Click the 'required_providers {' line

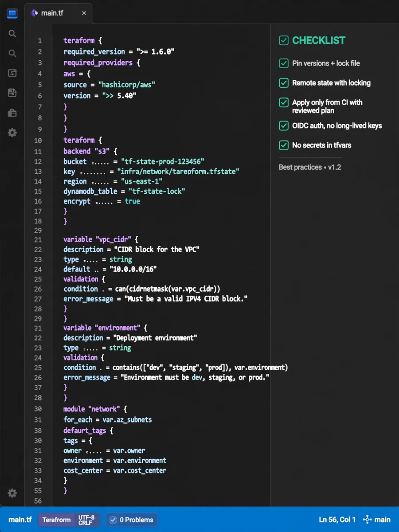click(102, 63)
